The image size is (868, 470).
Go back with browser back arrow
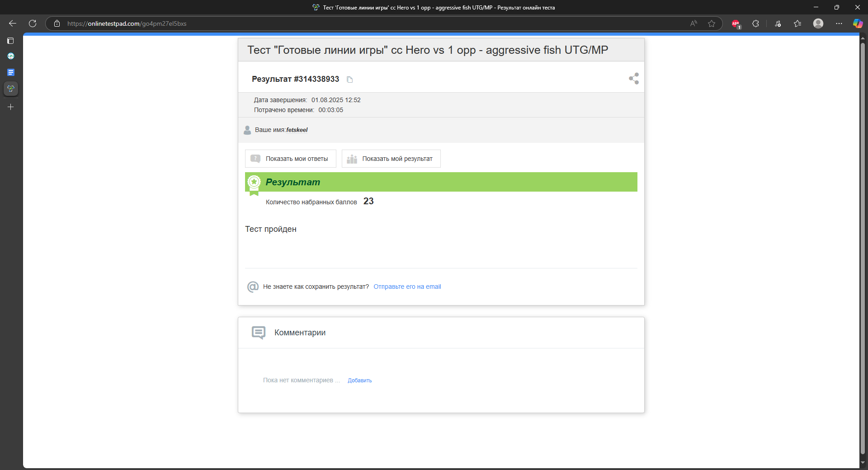pos(13,23)
